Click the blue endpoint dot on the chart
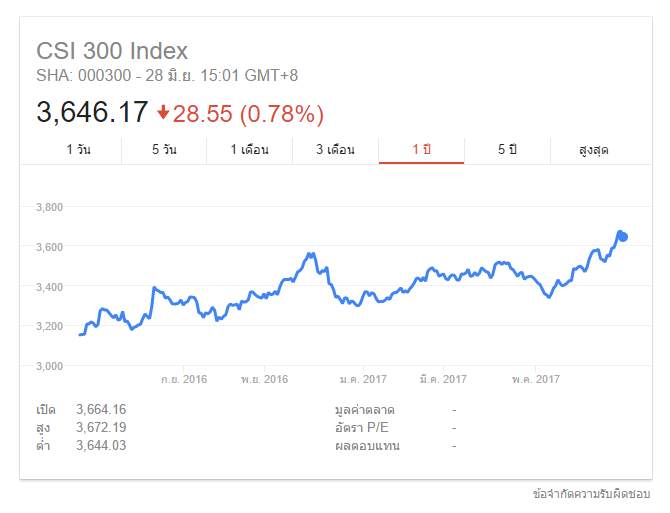This screenshot has height=513, width=670. tap(623, 237)
